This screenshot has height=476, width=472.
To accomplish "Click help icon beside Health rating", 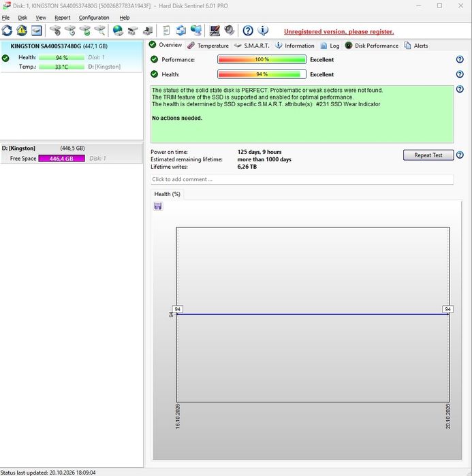I will pyautogui.click(x=460, y=74).
